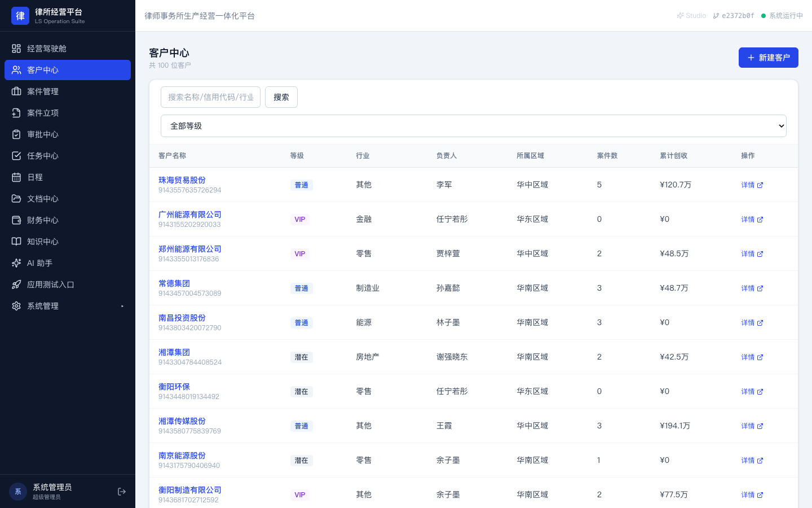The height and width of the screenshot is (508, 812).
Task: Open 案件立项 from the sidebar
Action: (68, 113)
